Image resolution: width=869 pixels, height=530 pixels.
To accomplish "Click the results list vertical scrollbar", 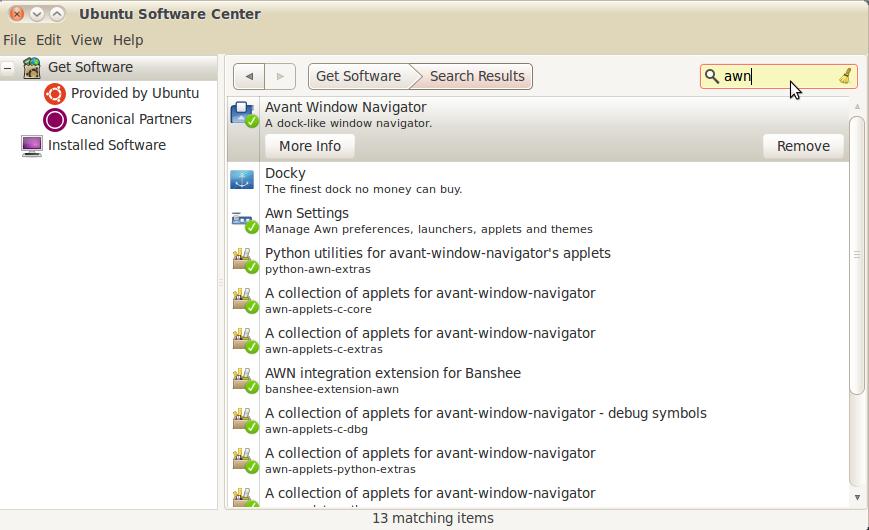I will coord(857,255).
